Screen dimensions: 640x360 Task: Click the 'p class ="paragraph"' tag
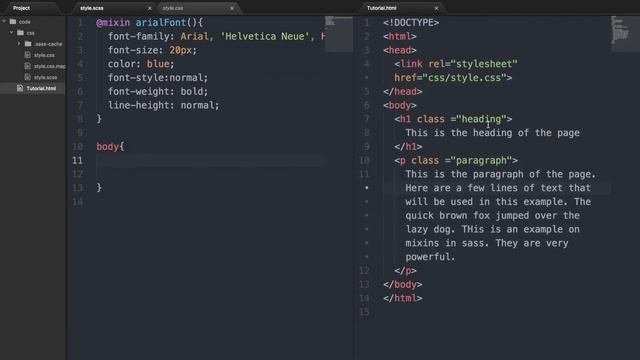point(456,160)
